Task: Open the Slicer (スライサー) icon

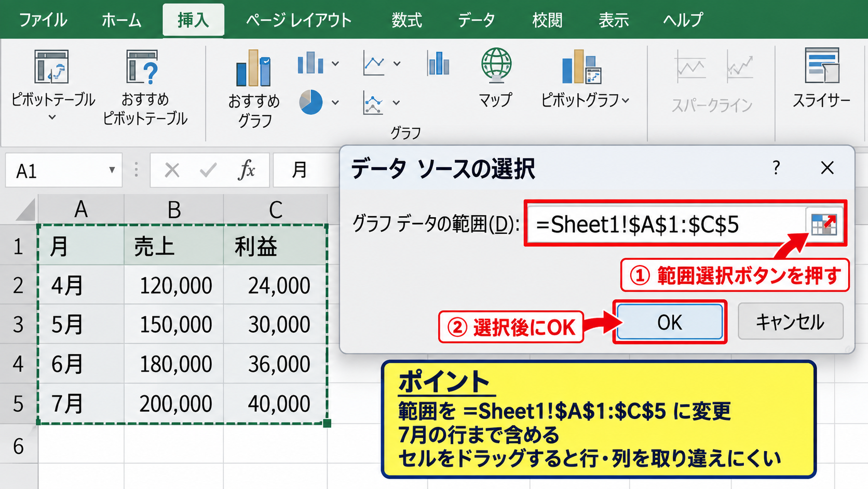Action: pyautogui.click(x=822, y=65)
